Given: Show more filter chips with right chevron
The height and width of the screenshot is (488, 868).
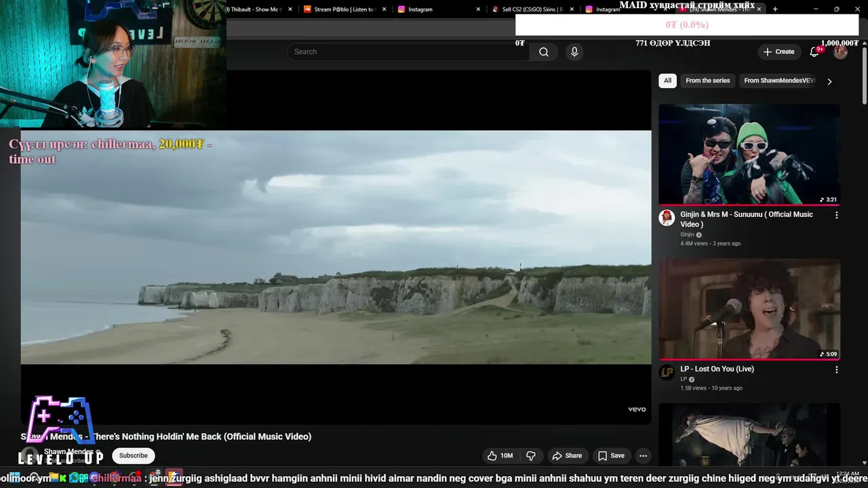Looking at the screenshot, I should 829,81.
